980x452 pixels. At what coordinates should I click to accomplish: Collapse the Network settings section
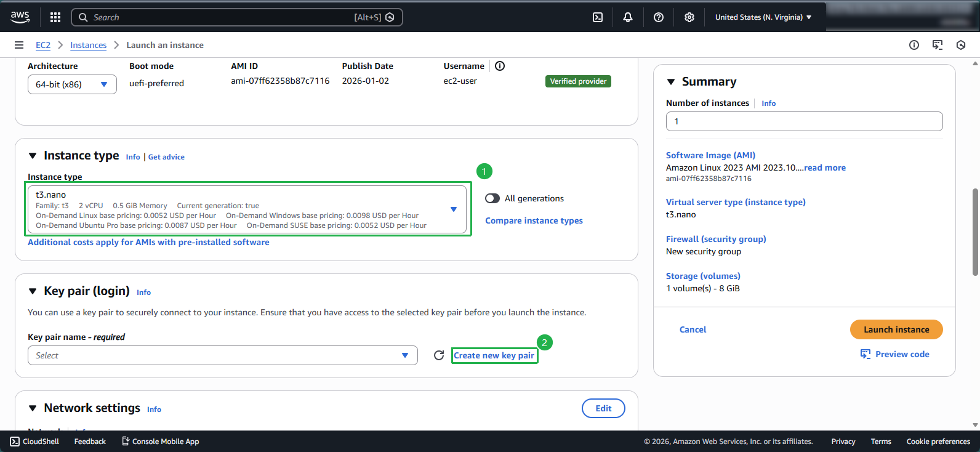point(33,408)
